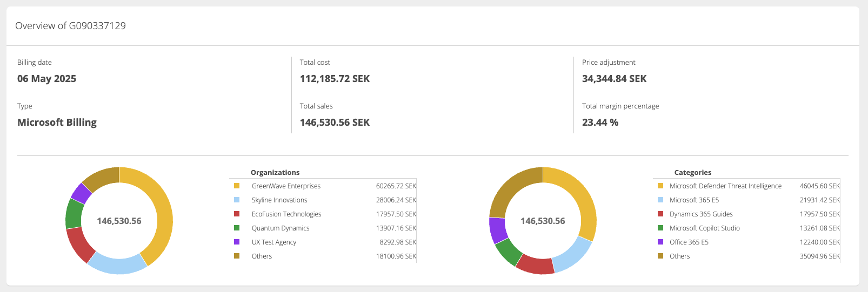Click the Overview of G090337129 title

pos(70,26)
